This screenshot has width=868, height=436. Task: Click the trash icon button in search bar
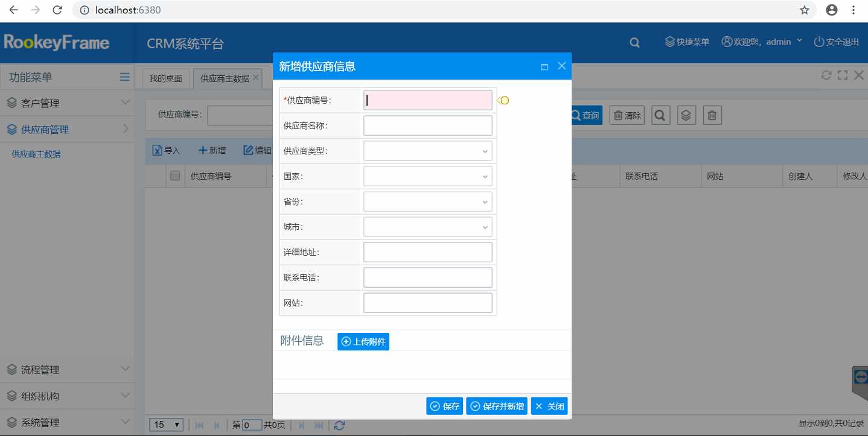[712, 115]
